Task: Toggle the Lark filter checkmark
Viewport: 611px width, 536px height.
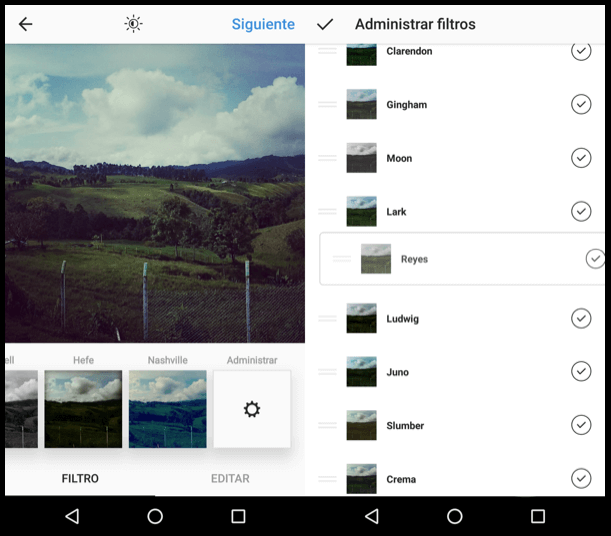Action: coord(581,211)
